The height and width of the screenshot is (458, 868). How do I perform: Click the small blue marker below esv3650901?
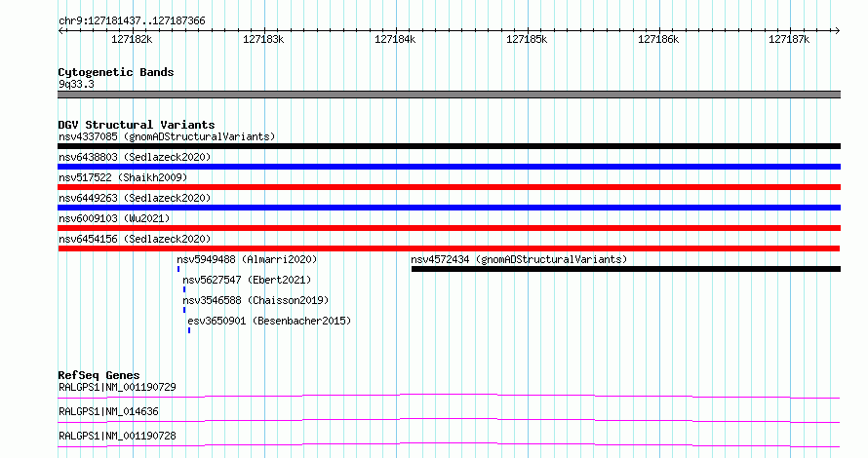pos(189,330)
